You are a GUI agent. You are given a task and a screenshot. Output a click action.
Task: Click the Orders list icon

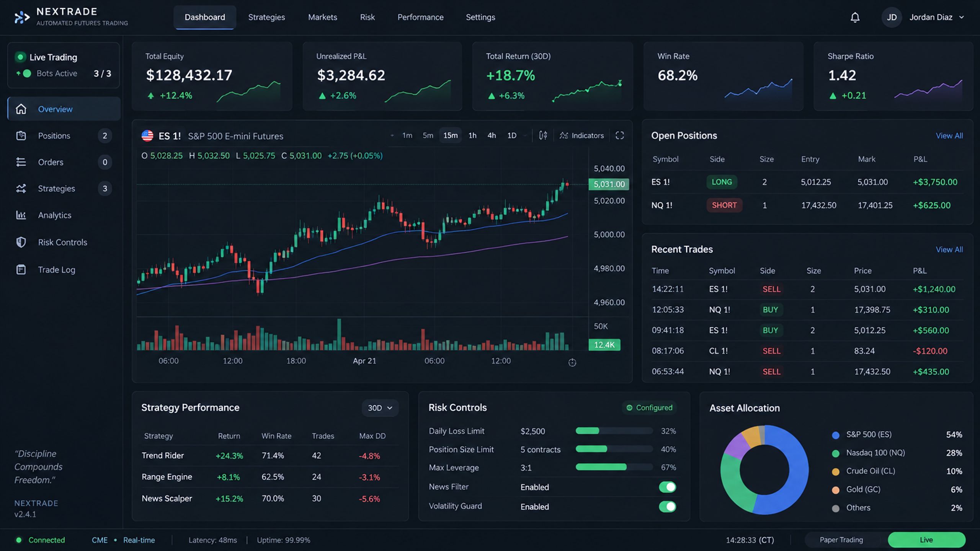tap(21, 162)
